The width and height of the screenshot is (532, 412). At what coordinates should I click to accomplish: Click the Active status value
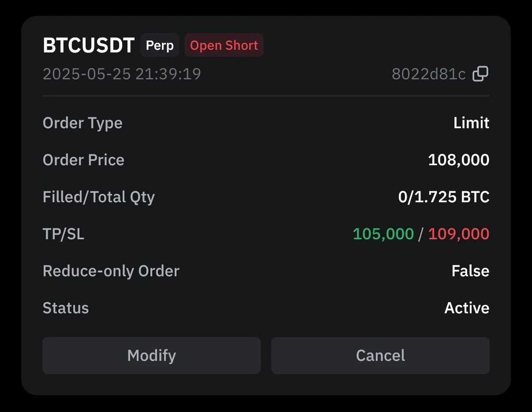(467, 308)
